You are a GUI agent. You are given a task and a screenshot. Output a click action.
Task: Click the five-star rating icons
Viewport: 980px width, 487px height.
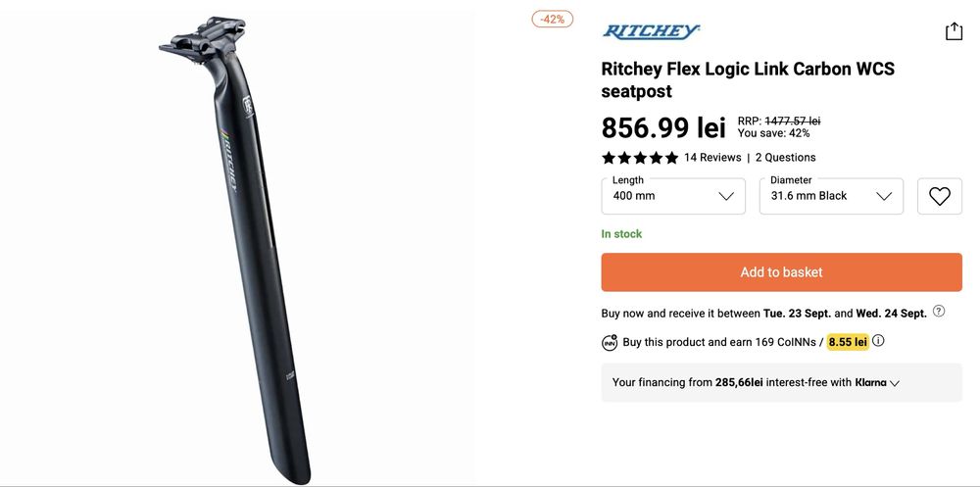pyautogui.click(x=639, y=158)
